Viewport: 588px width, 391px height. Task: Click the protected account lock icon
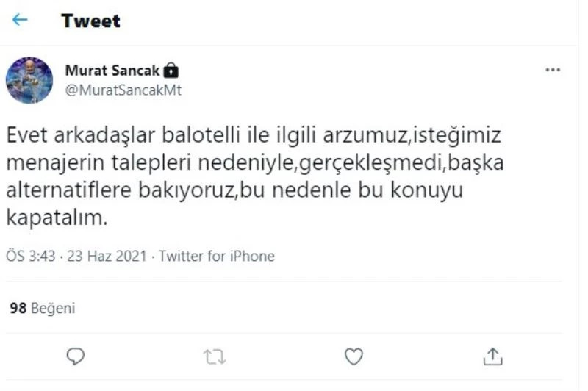click(171, 71)
